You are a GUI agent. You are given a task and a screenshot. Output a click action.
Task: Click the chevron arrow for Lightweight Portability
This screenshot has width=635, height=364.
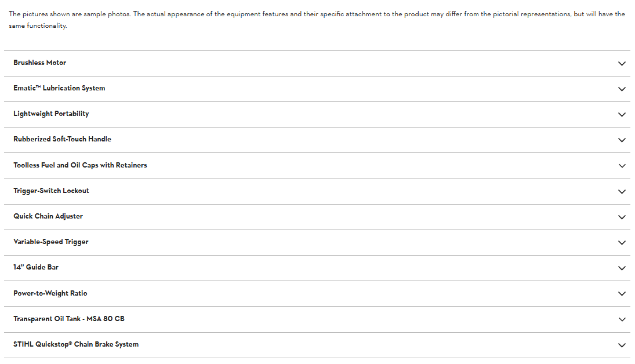pyautogui.click(x=622, y=114)
